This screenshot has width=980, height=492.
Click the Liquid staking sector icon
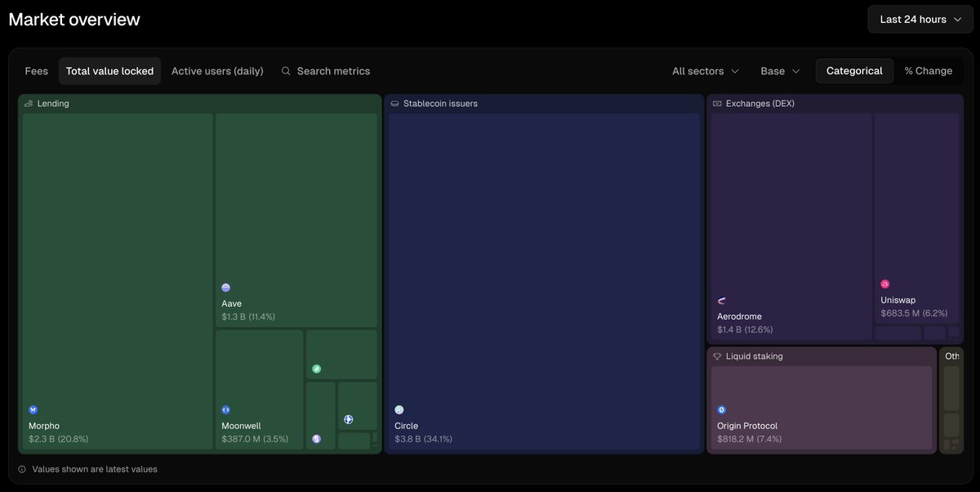717,357
